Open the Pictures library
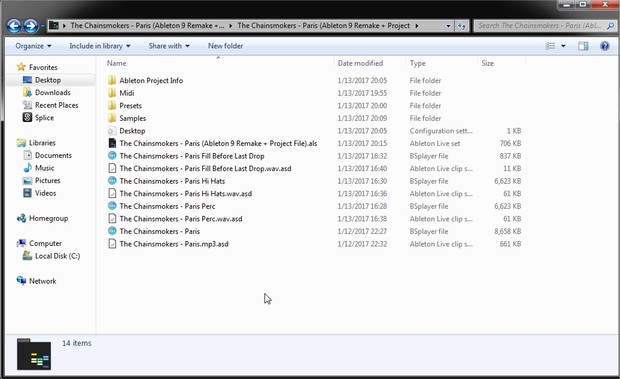Image resolution: width=620 pixels, height=379 pixels. pos(42,181)
